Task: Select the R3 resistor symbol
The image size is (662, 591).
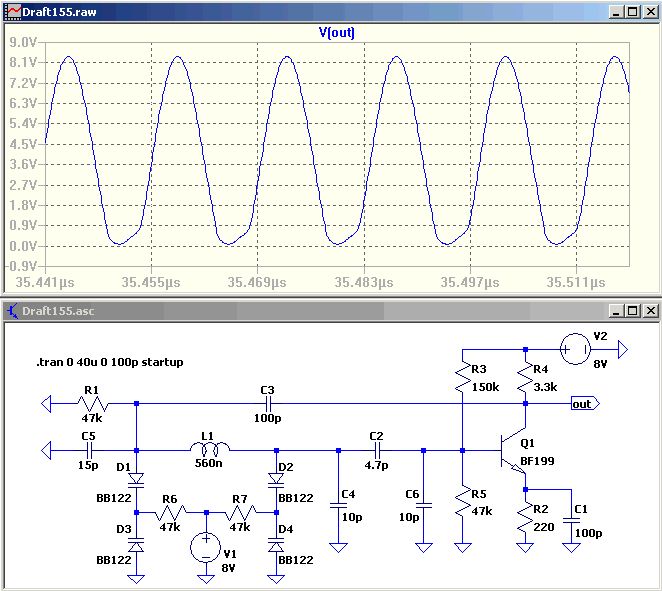Action: click(x=463, y=377)
